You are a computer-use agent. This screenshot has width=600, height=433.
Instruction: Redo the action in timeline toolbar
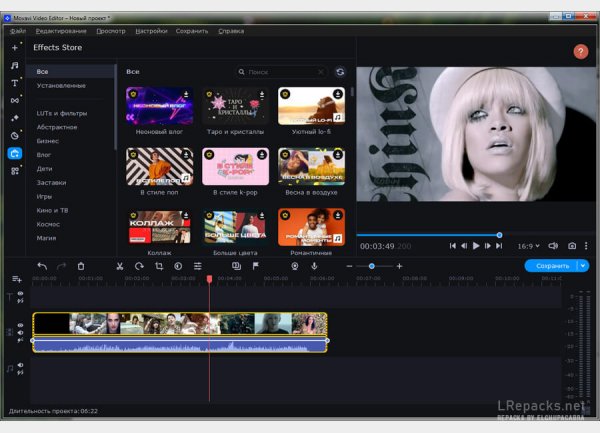(x=61, y=266)
